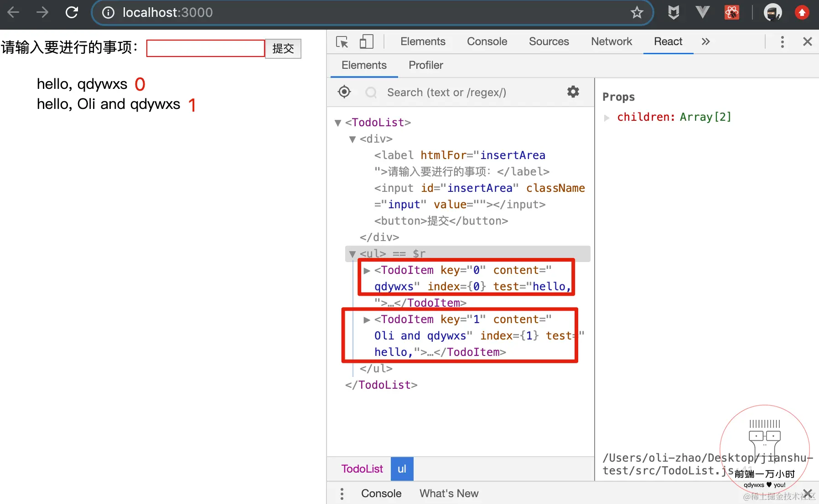Reload the localhost page

pyautogui.click(x=72, y=12)
